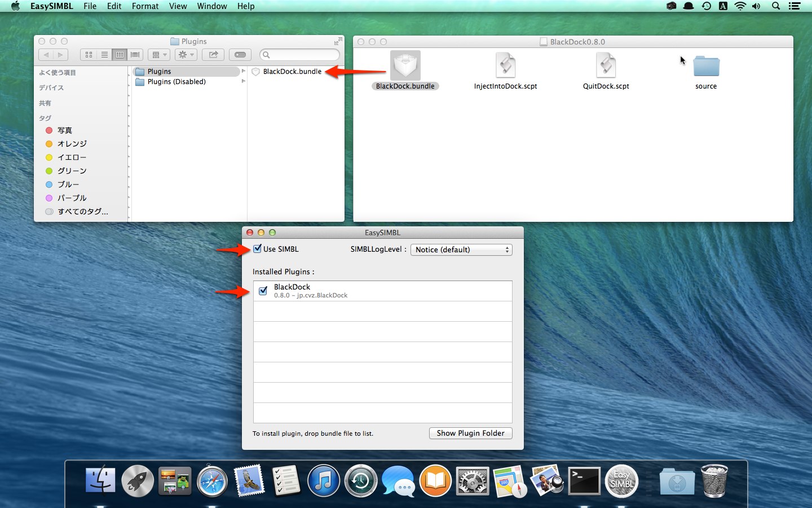This screenshot has width=812, height=508.
Task: Click Wi-Fi status icon in menu bar
Action: pos(740,6)
